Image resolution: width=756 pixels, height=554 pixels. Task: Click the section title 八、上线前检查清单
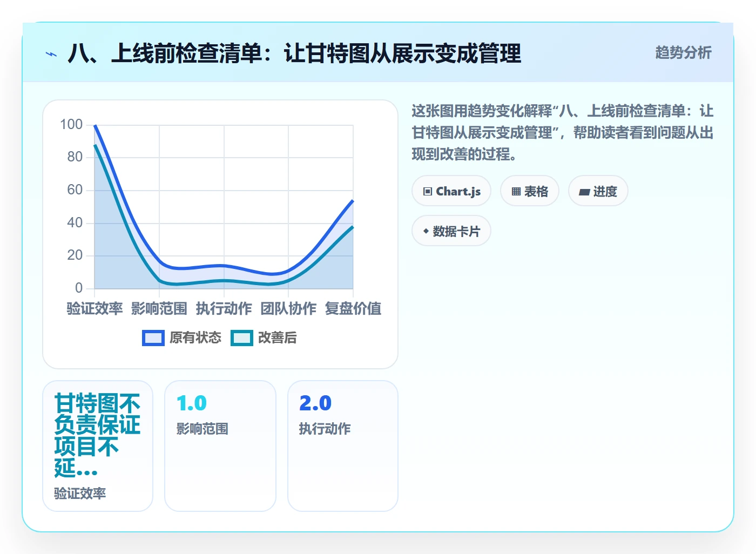click(x=294, y=53)
